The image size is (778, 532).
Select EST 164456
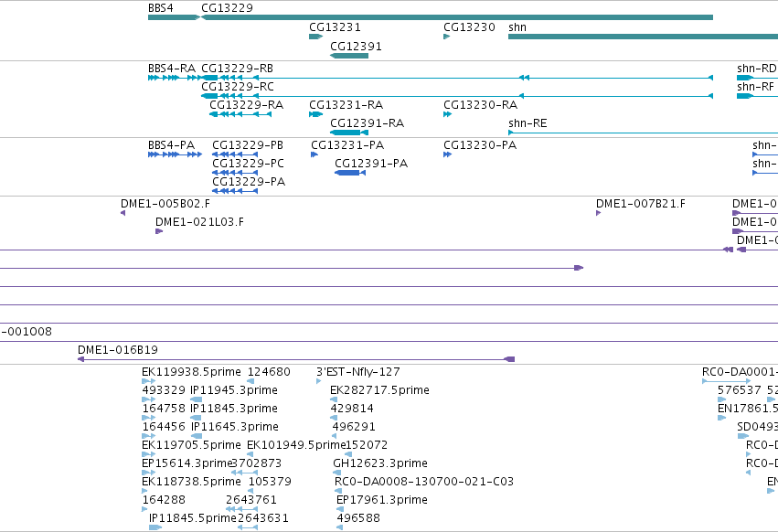coord(148,436)
